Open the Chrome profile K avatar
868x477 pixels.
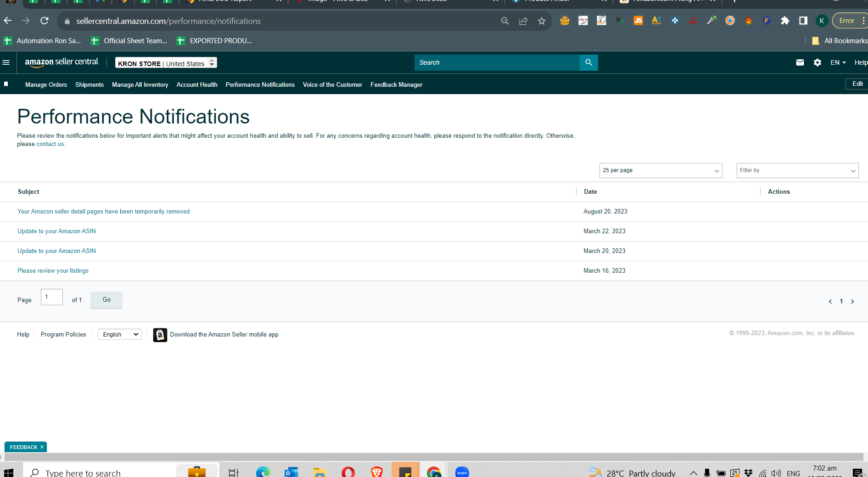point(822,21)
